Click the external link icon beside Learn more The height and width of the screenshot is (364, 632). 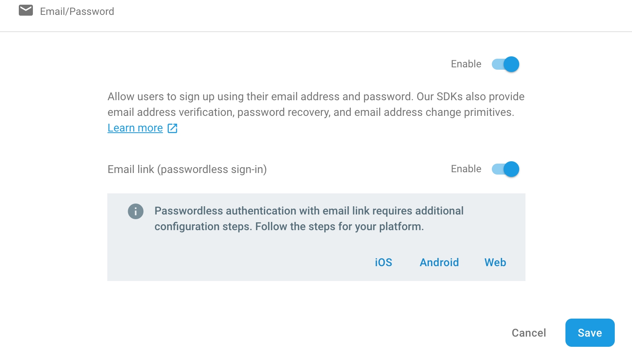tap(172, 128)
